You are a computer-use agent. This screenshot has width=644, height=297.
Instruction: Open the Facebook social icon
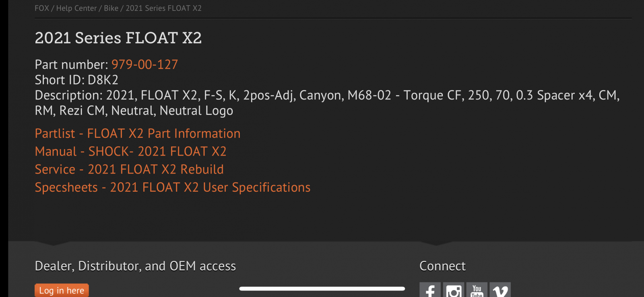click(x=430, y=290)
